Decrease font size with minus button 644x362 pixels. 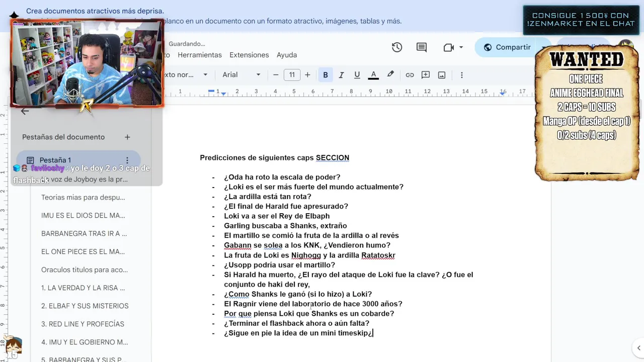point(276,75)
